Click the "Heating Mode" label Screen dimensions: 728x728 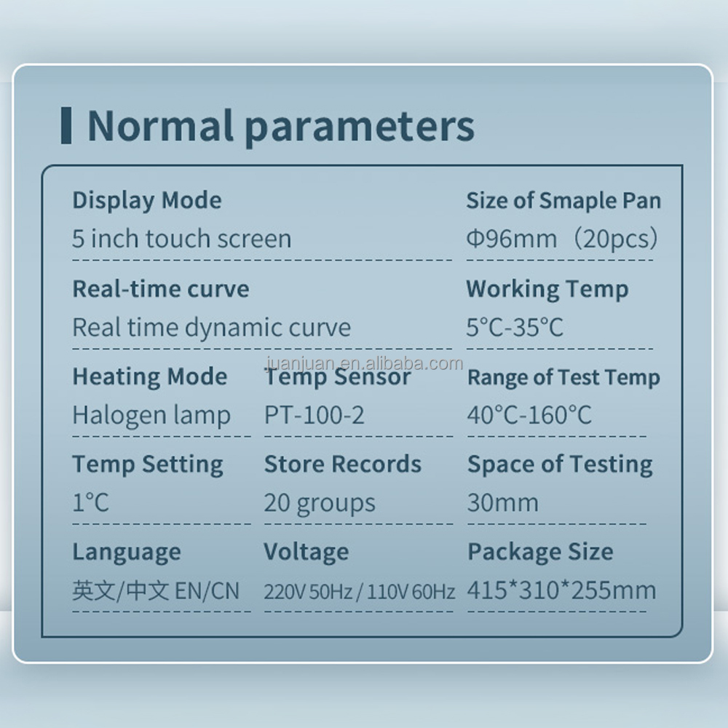[x=149, y=377]
